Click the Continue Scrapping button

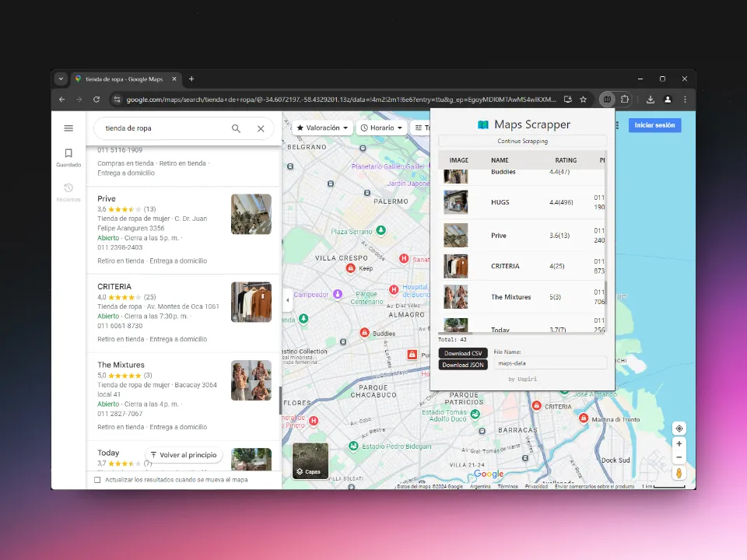[x=523, y=141]
